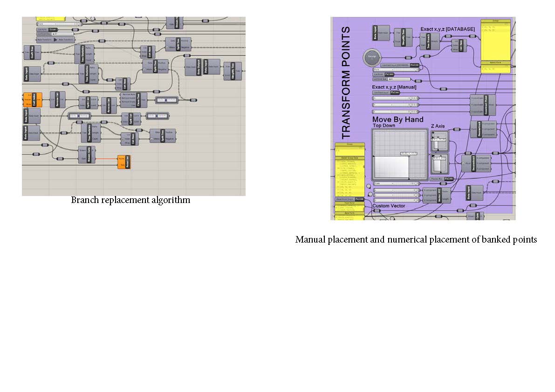Screen dimensions: 555x392
Task: Select the Simplify Tree component in purple group
Action: point(403,37)
